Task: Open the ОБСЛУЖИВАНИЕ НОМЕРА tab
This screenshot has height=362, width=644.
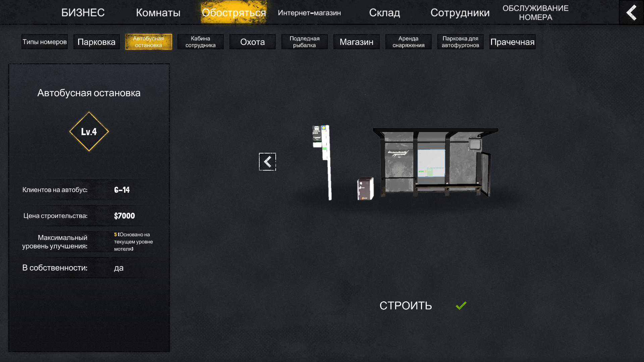Action: tap(535, 13)
